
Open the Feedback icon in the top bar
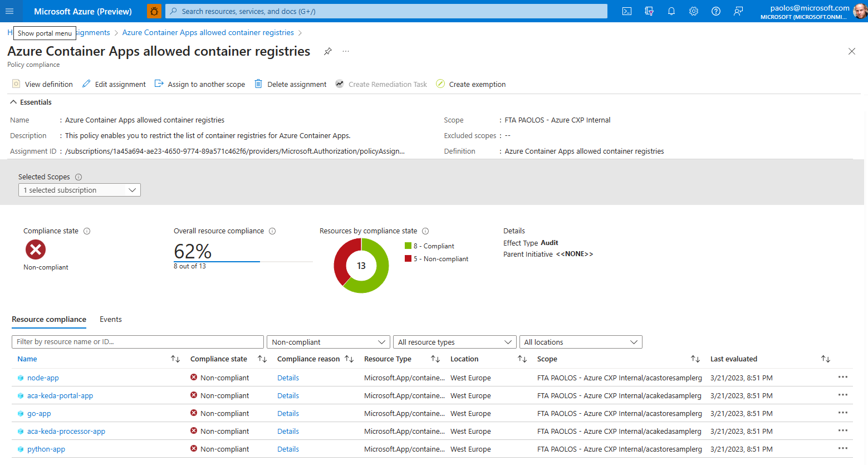coord(738,11)
